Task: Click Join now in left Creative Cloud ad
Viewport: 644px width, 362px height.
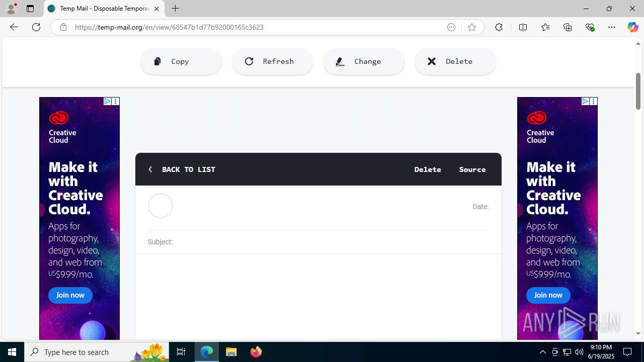Action: pos(70,295)
